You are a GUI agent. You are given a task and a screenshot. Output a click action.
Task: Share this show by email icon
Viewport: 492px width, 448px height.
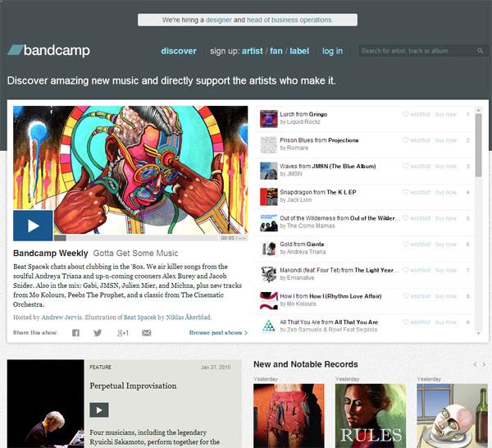coord(147,333)
